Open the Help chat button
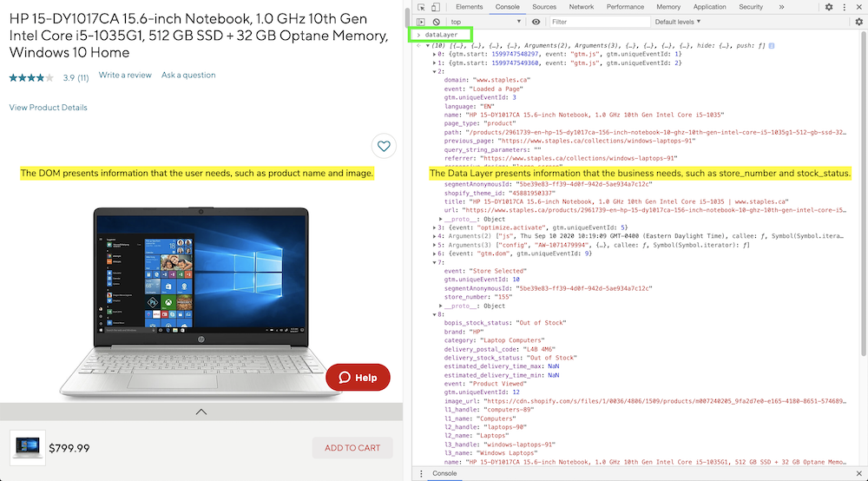Viewport: 868px width, 481px height. 358,378
